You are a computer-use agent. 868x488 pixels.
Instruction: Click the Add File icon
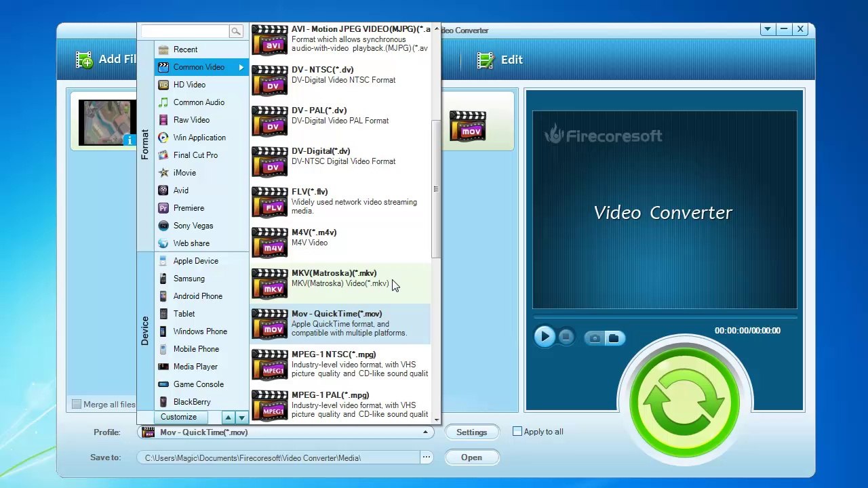84,60
